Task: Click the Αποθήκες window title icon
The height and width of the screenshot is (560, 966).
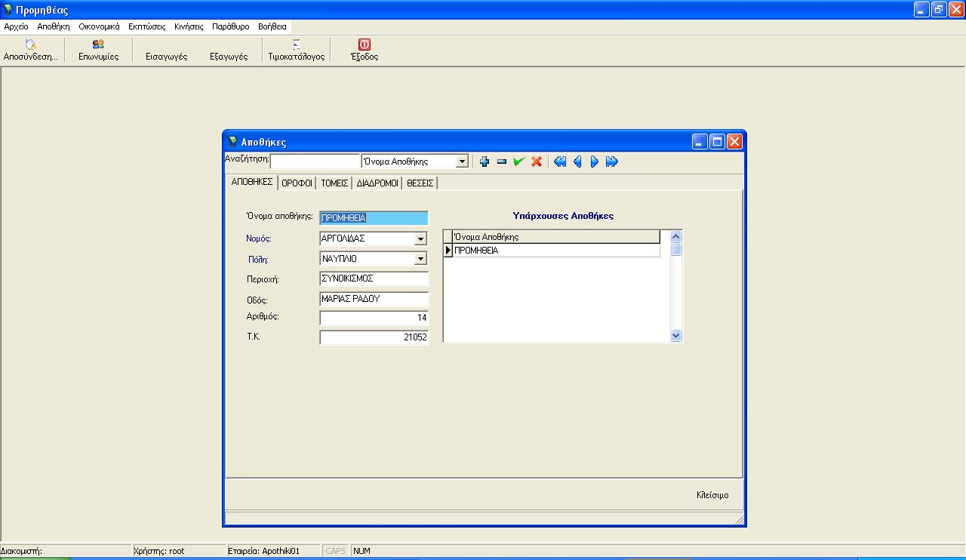Action: (232, 141)
